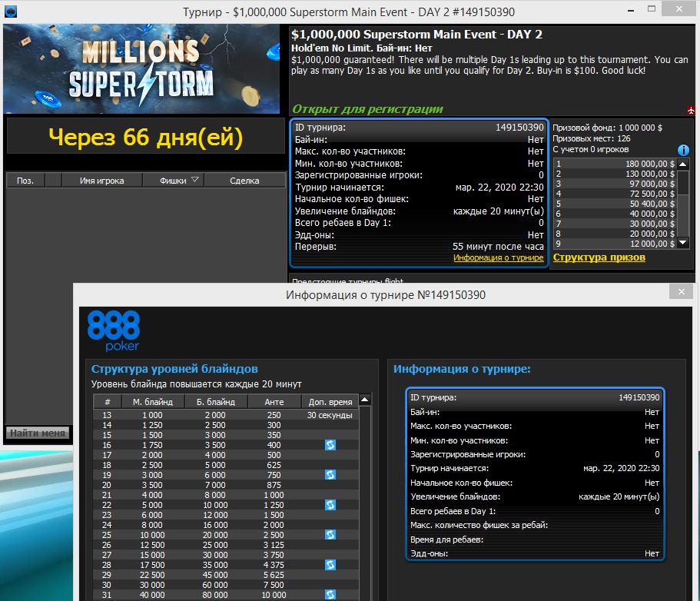Close the 'Информация о турнире' popup window
The image size is (700, 601).
682,291
